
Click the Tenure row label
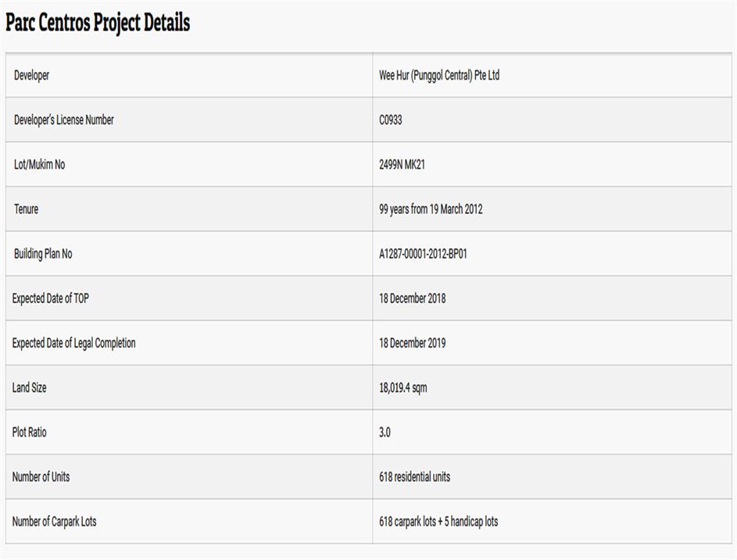click(26, 209)
